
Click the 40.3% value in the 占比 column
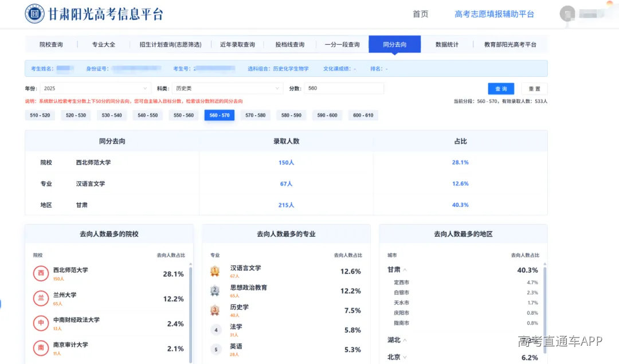point(460,205)
